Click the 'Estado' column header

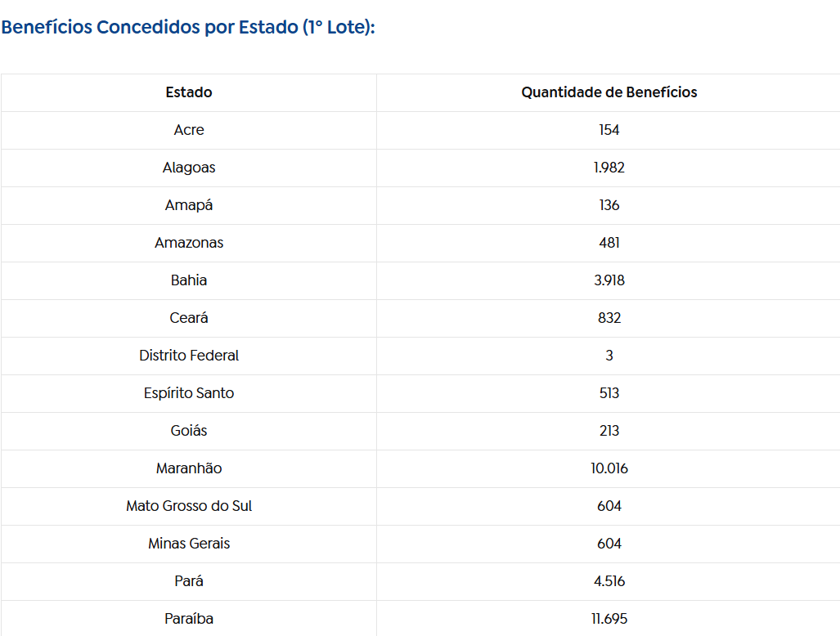coord(189,92)
